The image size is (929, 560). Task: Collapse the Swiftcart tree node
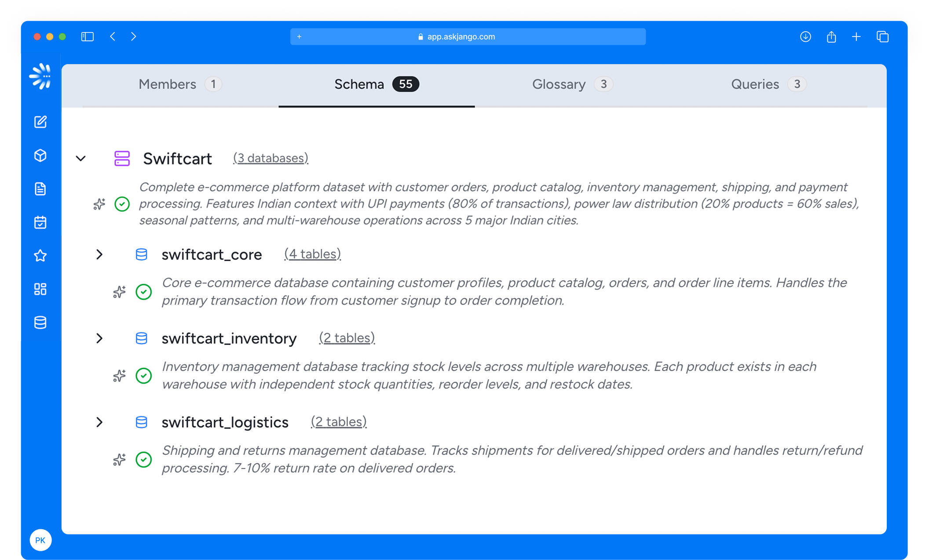pyautogui.click(x=81, y=158)
